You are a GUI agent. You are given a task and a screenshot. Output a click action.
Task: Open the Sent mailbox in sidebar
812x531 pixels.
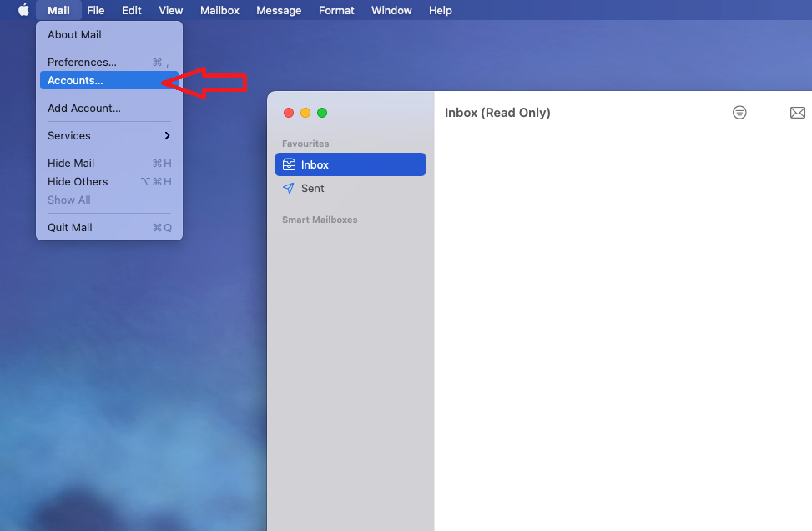coord(351,188)
